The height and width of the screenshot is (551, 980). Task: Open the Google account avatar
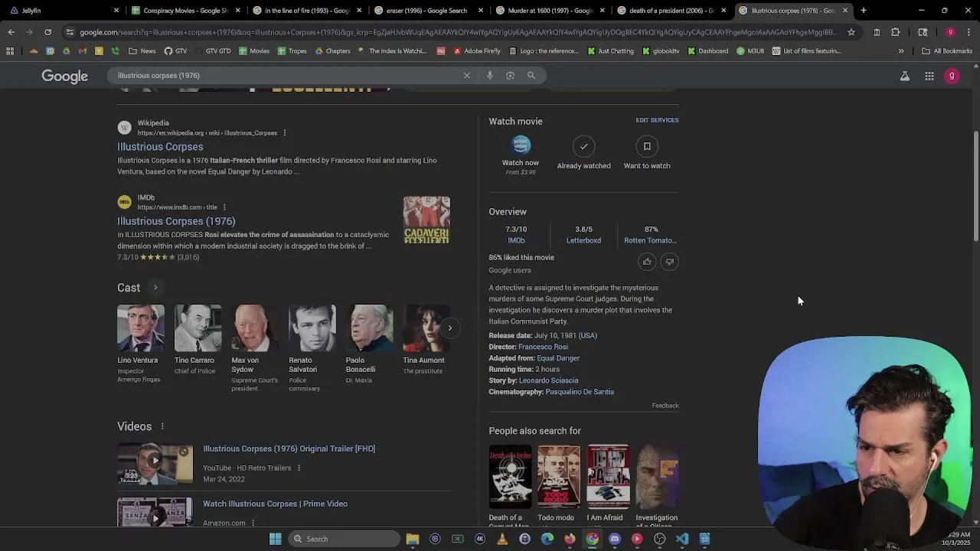pyautogui.click(x=952, y=76)
